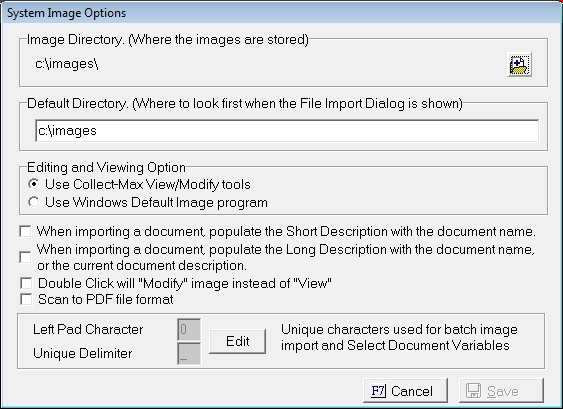This screenshot has height=409, width=563.
Task: Click the Unique Delimiter label
Action: (x=83, y=353)
